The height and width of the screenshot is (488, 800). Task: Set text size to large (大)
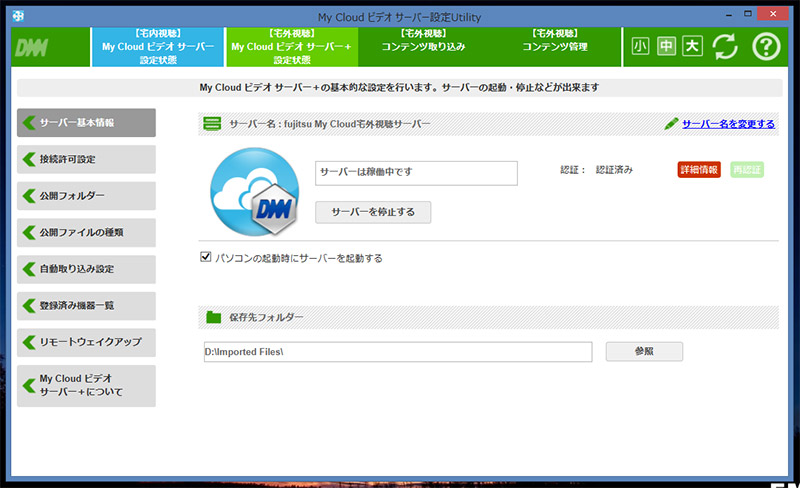tap(692, 47)
